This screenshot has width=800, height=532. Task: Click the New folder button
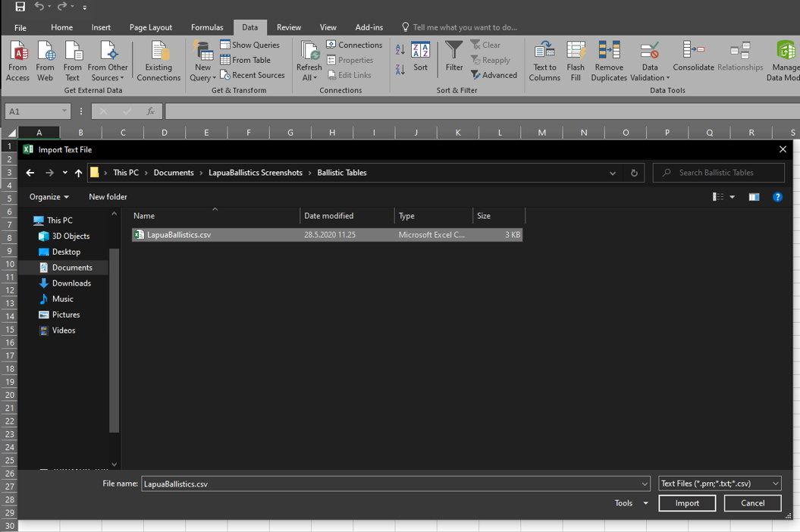[x=108, y=197]
